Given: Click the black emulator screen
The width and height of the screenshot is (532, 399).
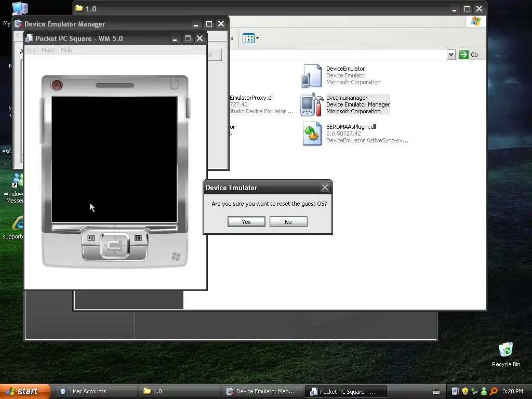Looking at the screenshot, I should coord(114,159).
